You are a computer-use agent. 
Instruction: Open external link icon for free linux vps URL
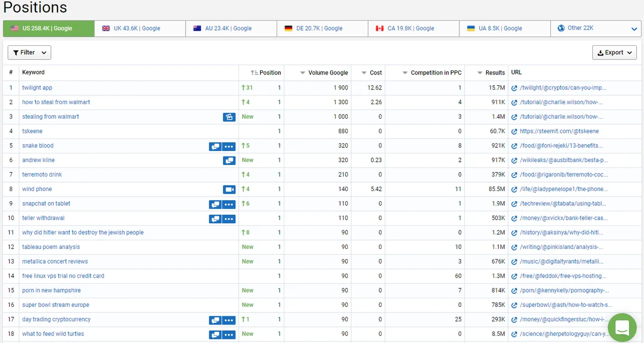[x=514, y=276]
